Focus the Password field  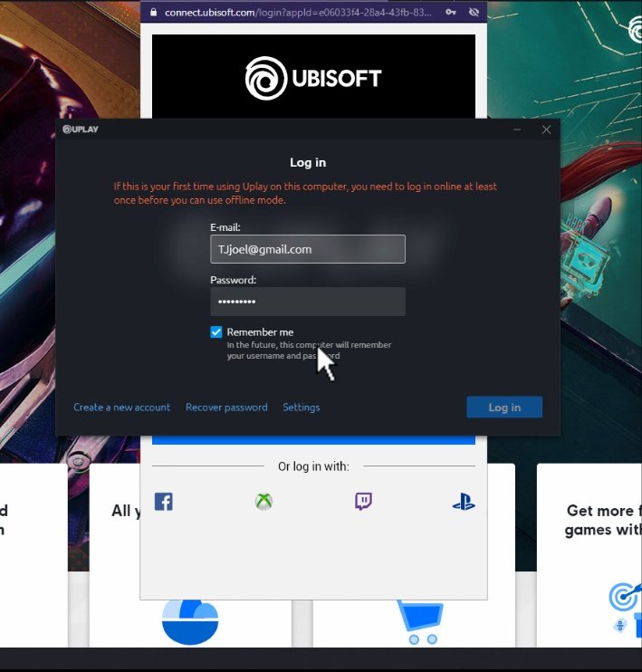tap(308, 302)
